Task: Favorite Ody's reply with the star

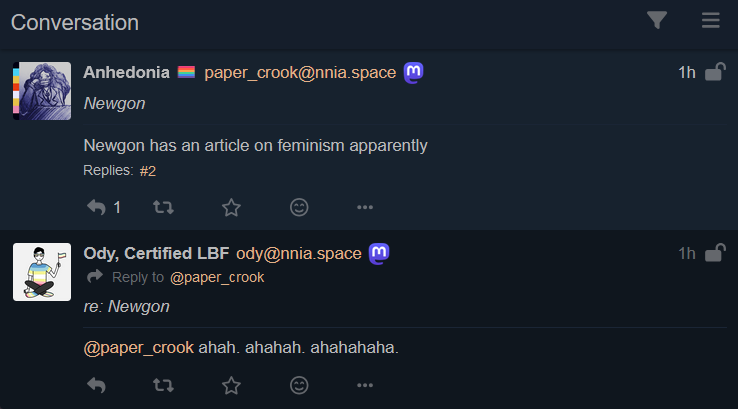Action: click(231, 385)
